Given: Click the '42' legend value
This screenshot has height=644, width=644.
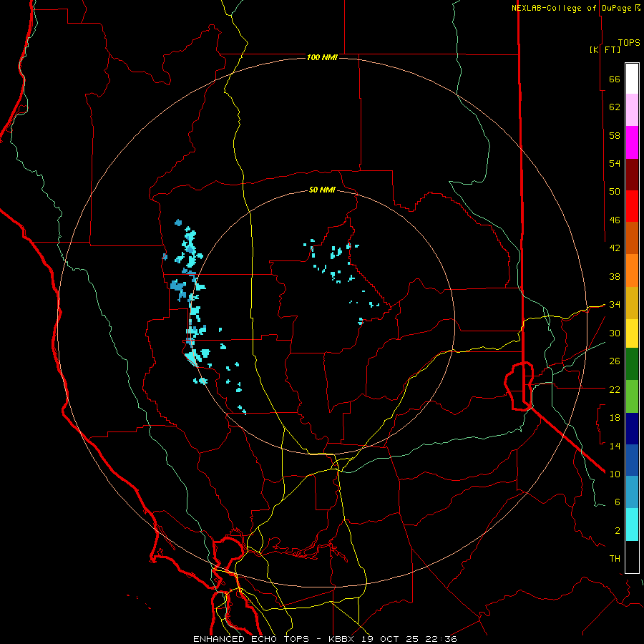Looking at the screenshot, I should (x=615, y=248).
